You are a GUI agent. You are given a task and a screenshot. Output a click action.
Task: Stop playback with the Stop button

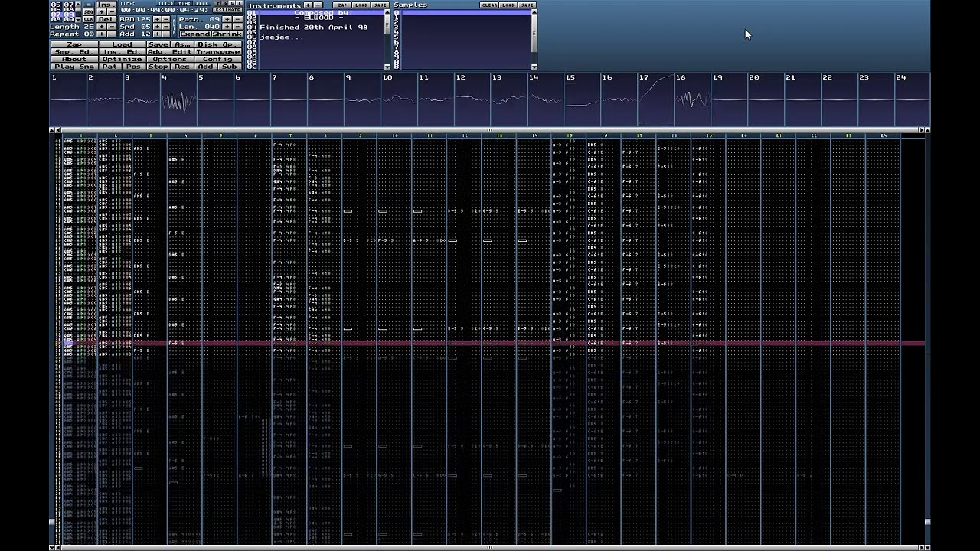click(158, 67)
